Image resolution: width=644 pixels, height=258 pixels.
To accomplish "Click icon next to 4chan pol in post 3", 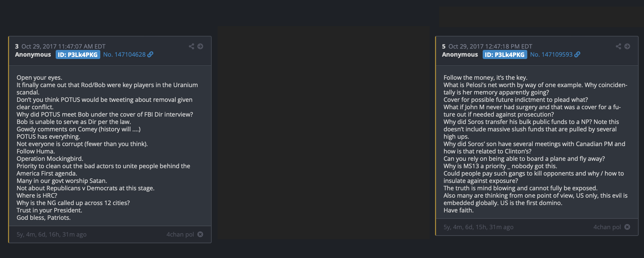I will click(x=200, y=234).
